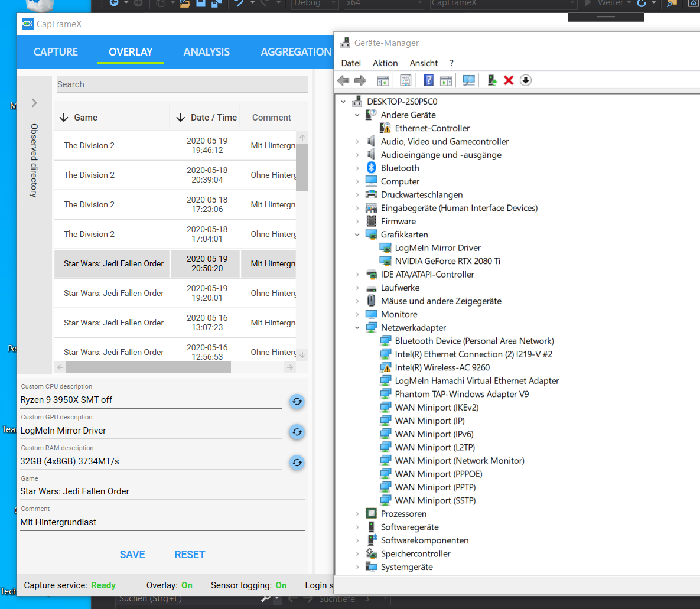Switch to the ANALYSIS tab
Viewport: 700px width, 609px height.
[207, 52]
